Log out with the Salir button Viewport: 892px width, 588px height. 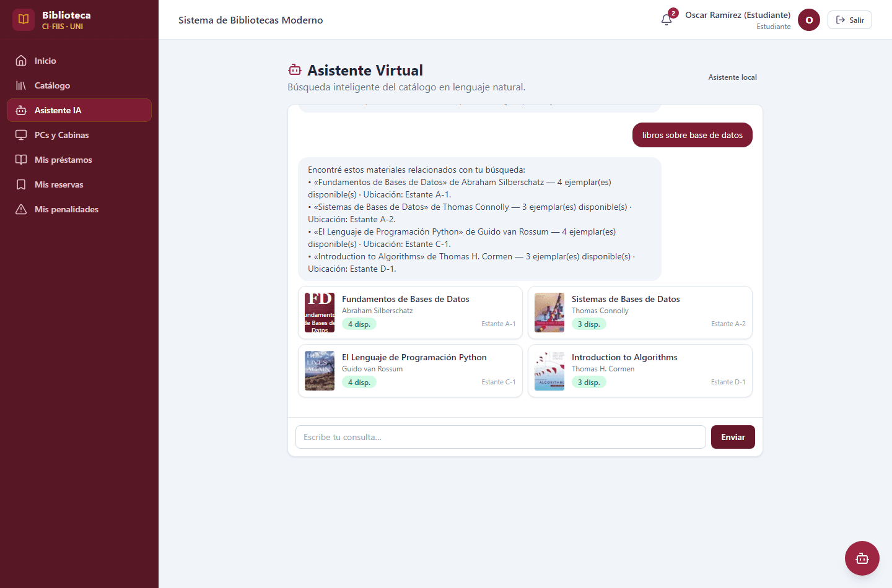(849, 20)
